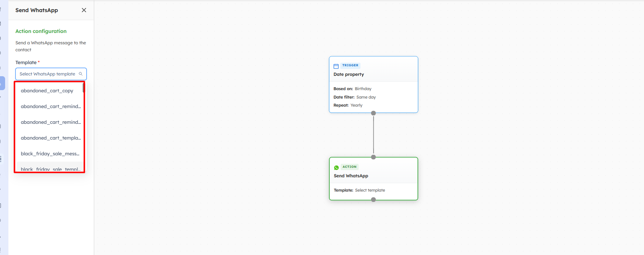Select the partially visible black_friday_sale_templ… option

[x=50, y=169]
